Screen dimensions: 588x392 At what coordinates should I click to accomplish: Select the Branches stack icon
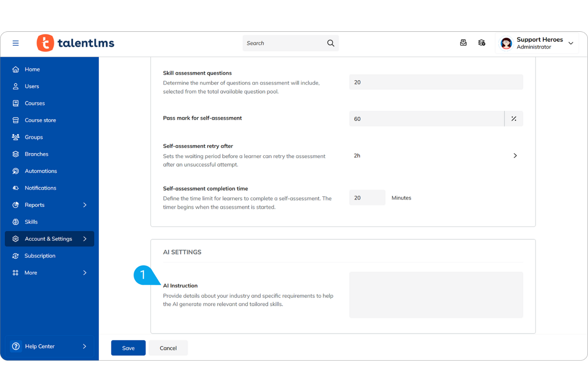pyautogui.click(x=15, y=154)
